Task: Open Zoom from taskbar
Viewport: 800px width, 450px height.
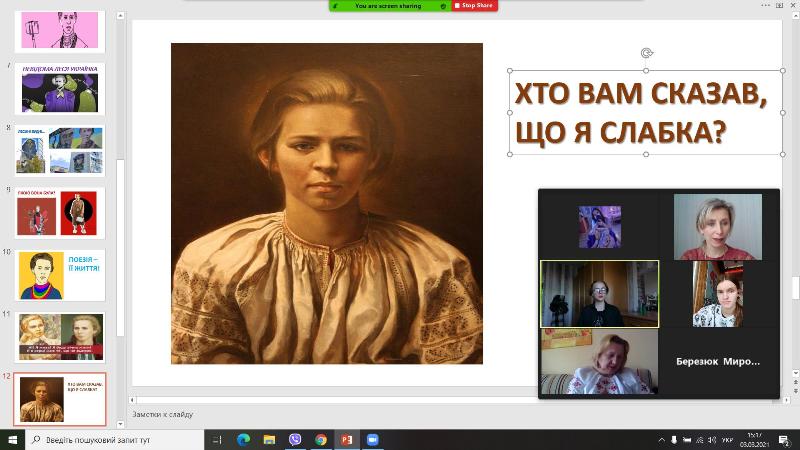Action: coord(372,439)
